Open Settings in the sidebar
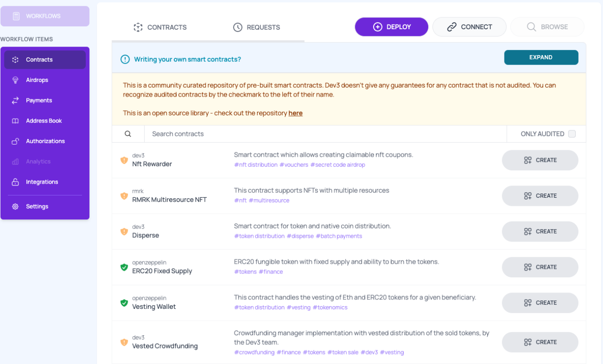 (37, 206)
